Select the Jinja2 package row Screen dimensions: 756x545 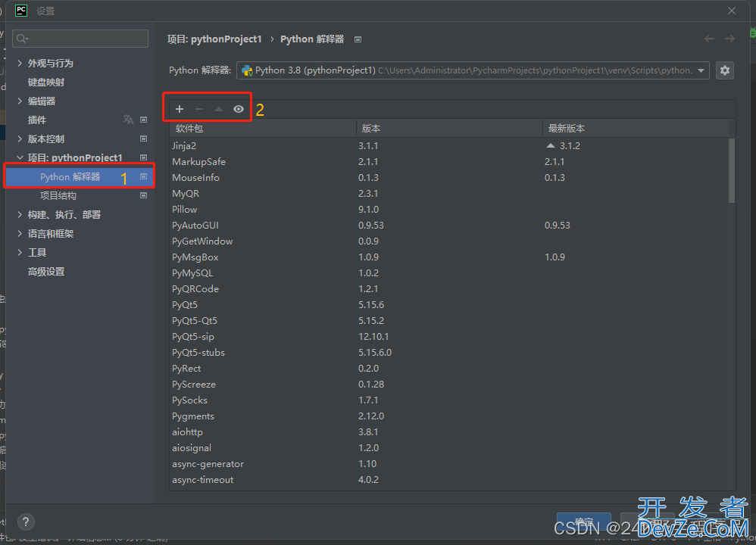[449, 145]
